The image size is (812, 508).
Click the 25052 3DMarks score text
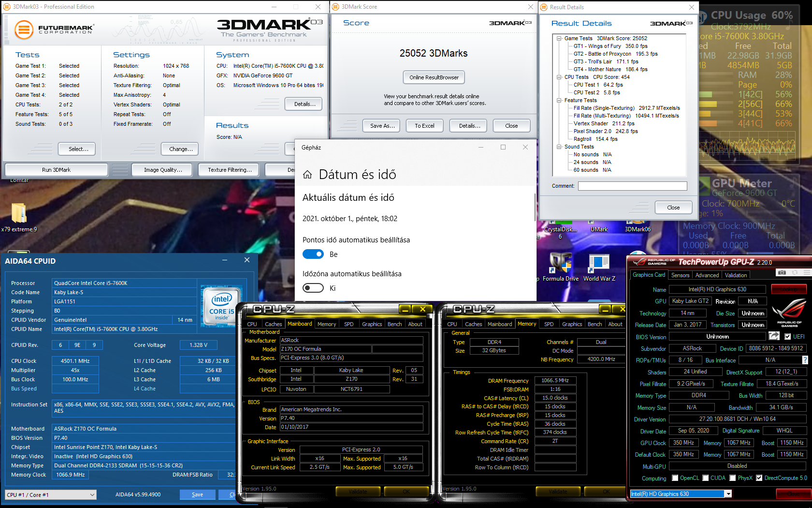[x=434, y=53]
